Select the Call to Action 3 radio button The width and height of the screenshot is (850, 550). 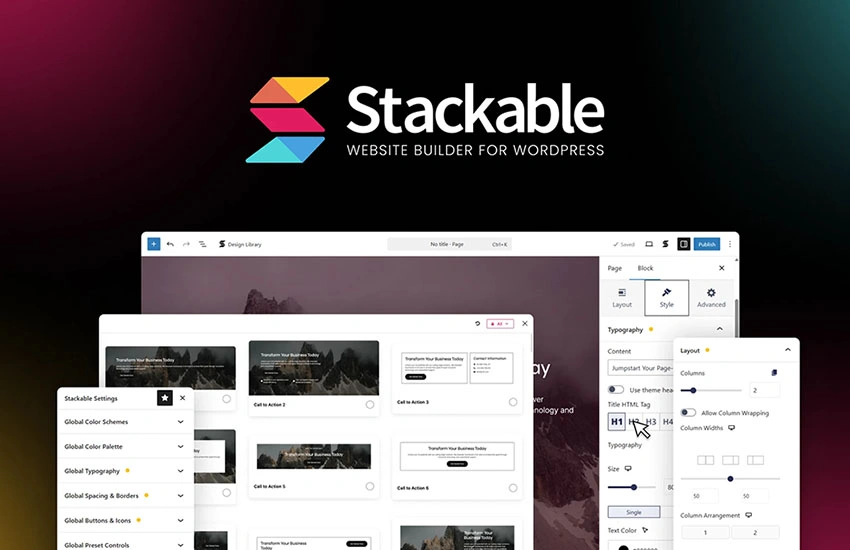[x=513, y=402]
